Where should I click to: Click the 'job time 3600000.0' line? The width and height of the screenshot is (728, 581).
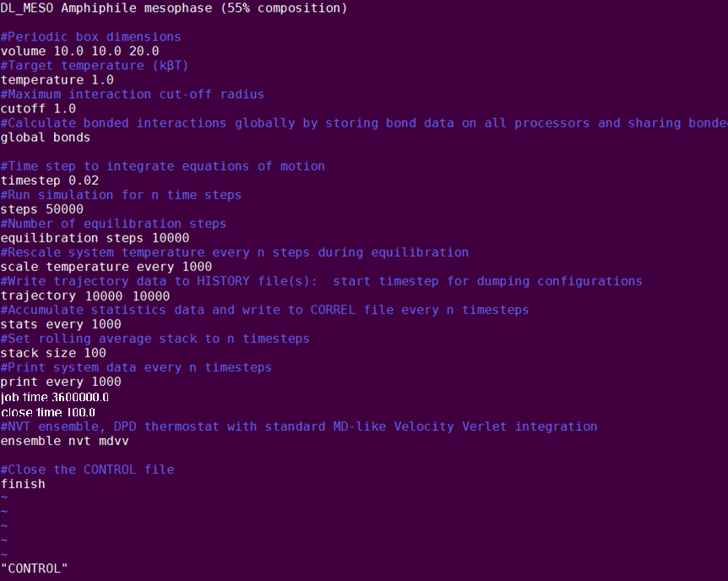coord(55,397)
